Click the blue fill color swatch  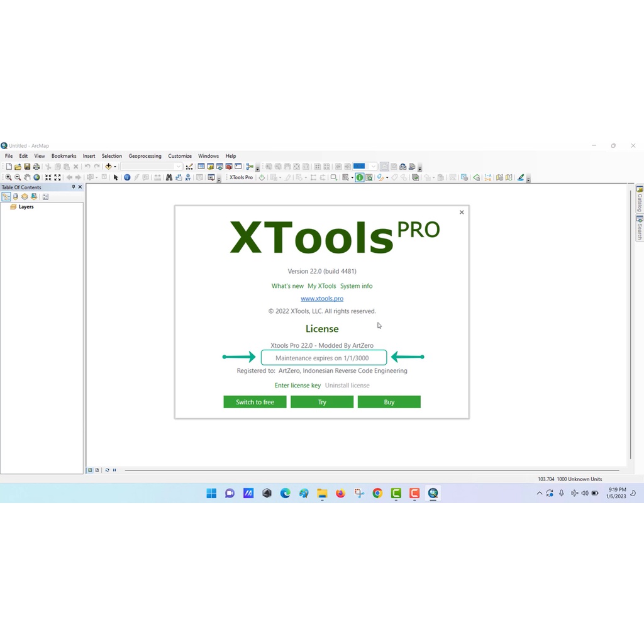point(359,166)
